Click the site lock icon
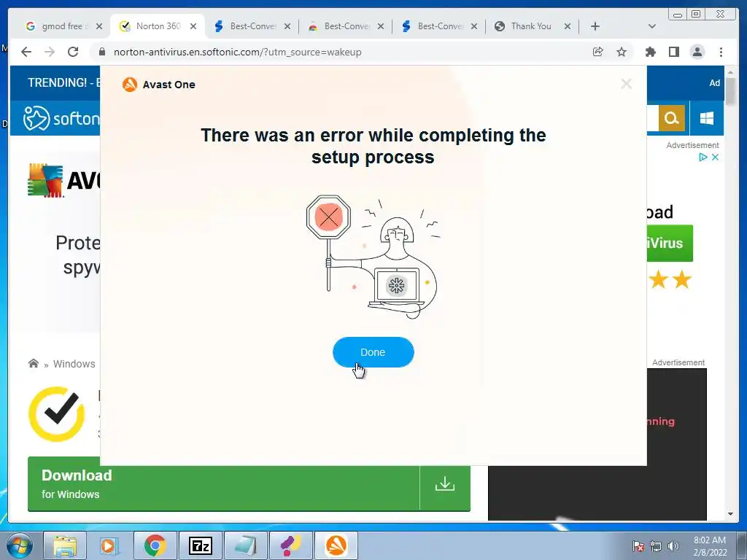 coord(101,52)
